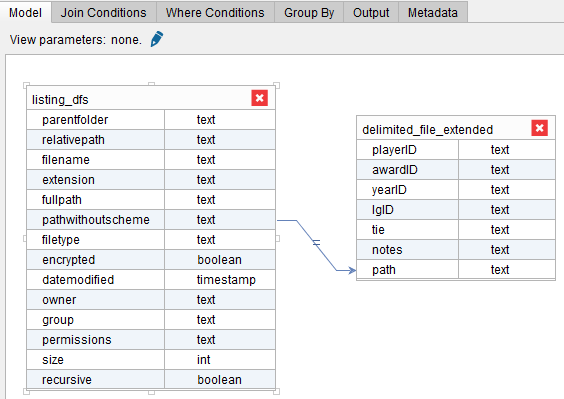Select the delimited_file_extended table title
564x399 pixels.
tap(427, 130)
